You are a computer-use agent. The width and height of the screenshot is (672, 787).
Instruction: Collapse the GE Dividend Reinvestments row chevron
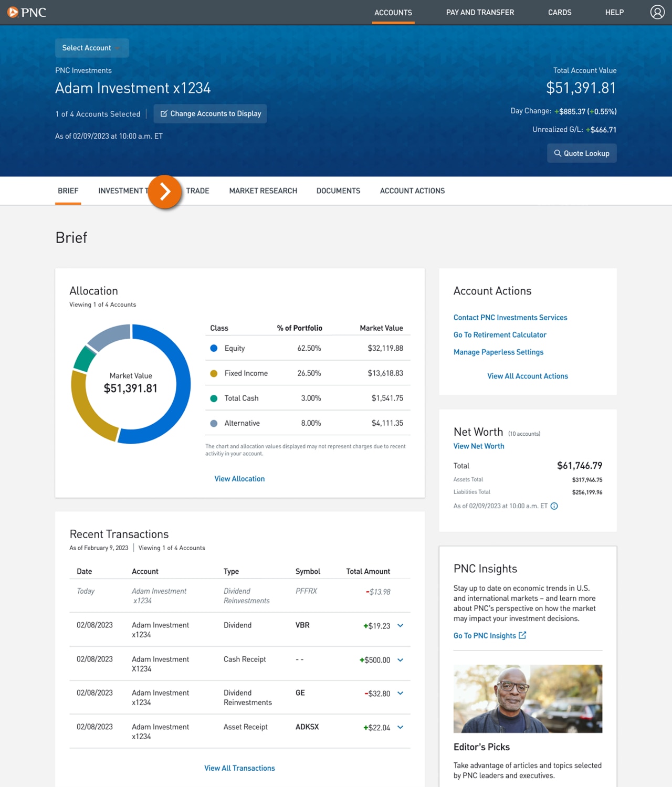[400, 694]
